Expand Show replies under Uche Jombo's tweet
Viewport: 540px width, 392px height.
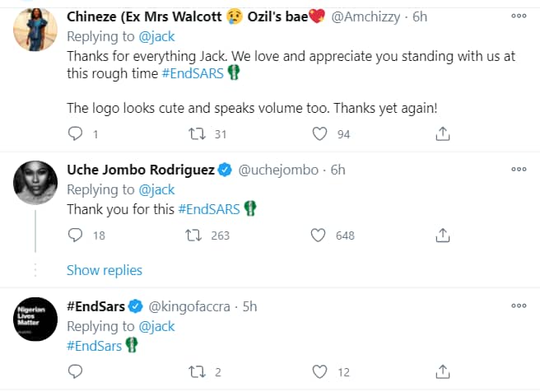[x=104, y=270]
